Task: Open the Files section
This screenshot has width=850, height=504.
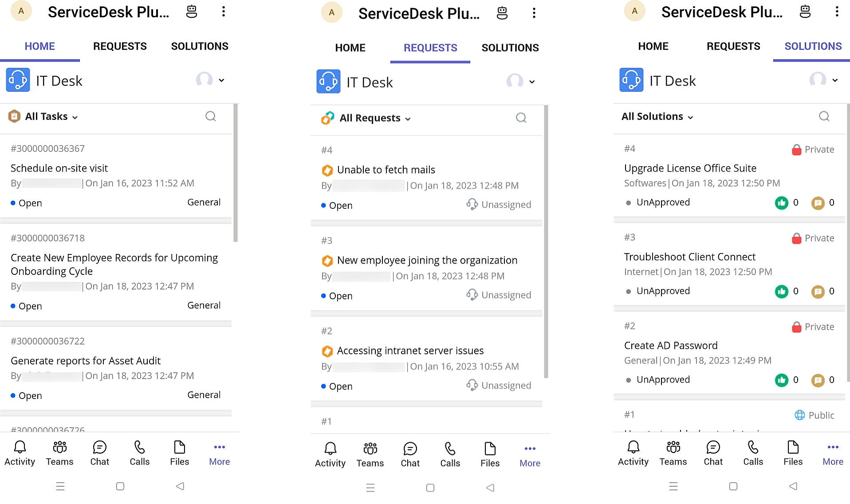Action: click(179, 453)
